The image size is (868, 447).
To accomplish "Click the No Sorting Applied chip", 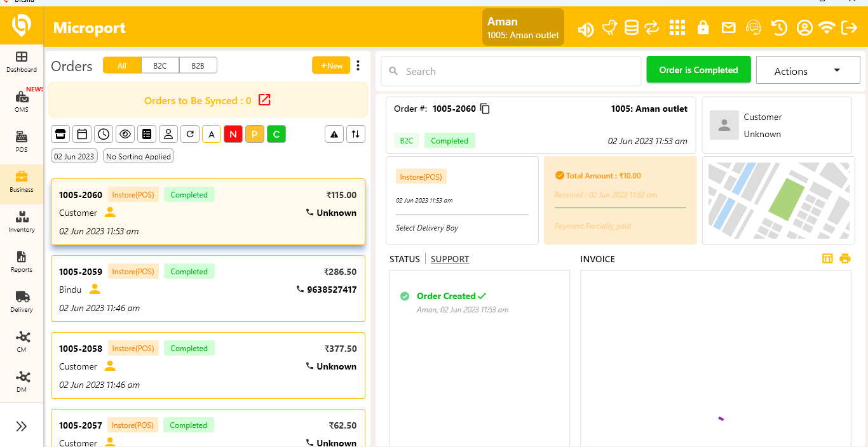I will click(x=139, y=156).
